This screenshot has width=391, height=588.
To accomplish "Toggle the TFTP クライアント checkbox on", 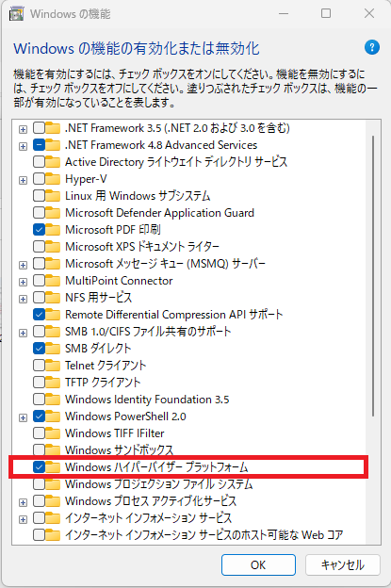I will [x=39, y=383].
